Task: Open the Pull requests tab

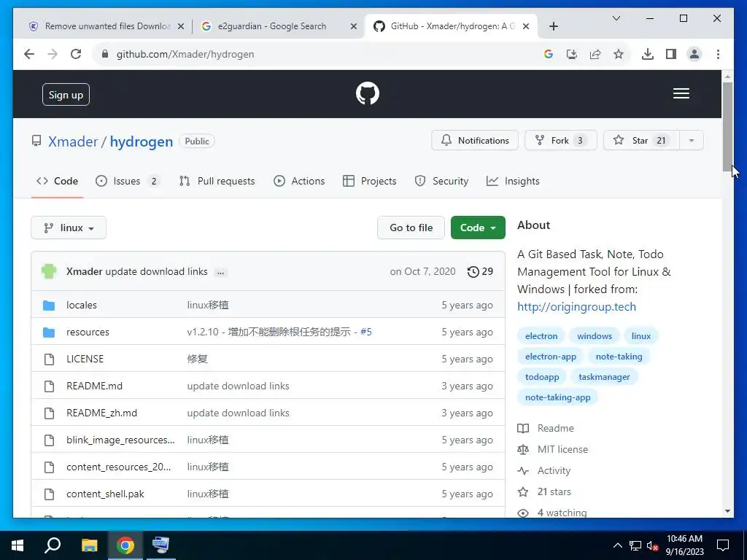Action: click(217, 181)
